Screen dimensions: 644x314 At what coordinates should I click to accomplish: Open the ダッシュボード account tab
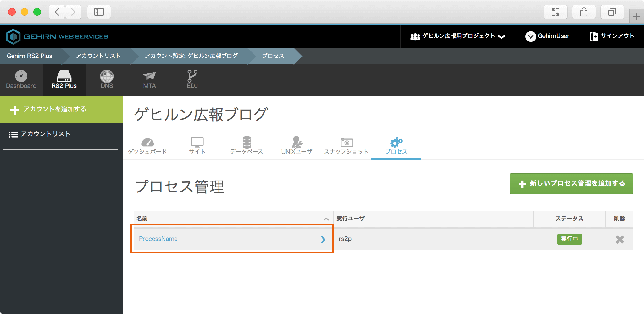click(x=147, y=146)
